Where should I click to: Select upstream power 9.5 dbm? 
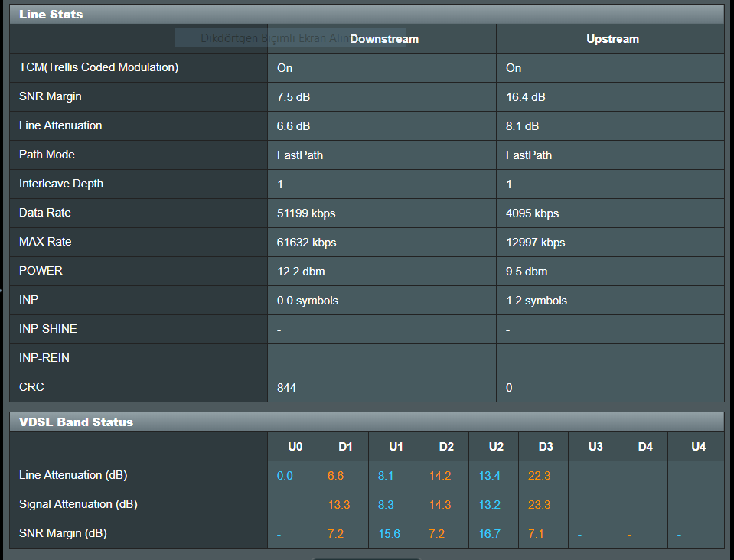click(x=527, y=272)
